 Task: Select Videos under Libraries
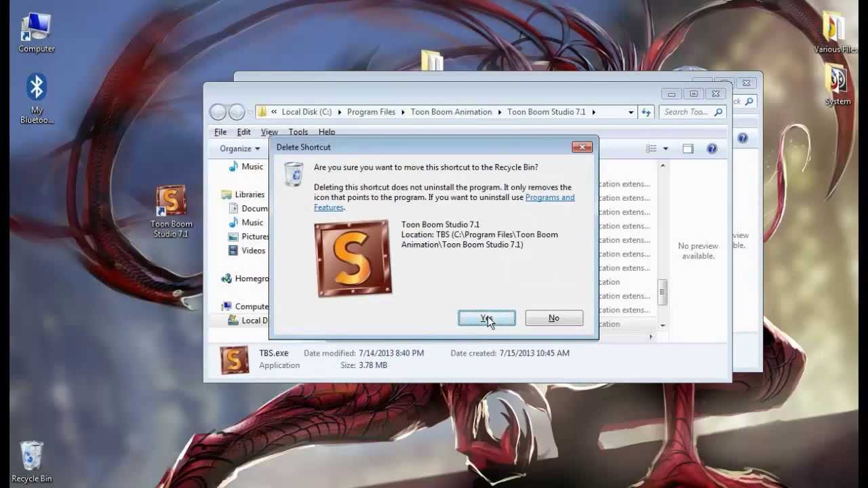247,250
